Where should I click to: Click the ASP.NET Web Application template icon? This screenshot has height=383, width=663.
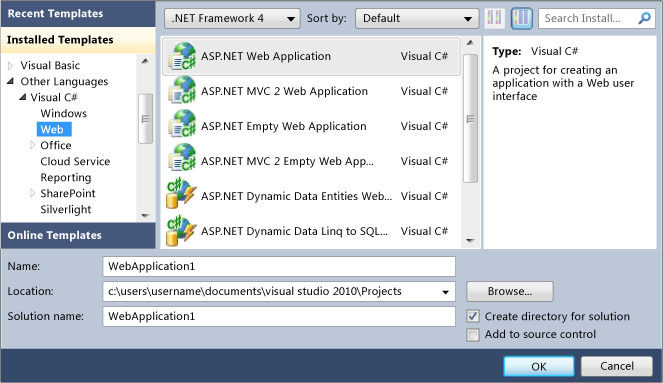coord(182,56)
